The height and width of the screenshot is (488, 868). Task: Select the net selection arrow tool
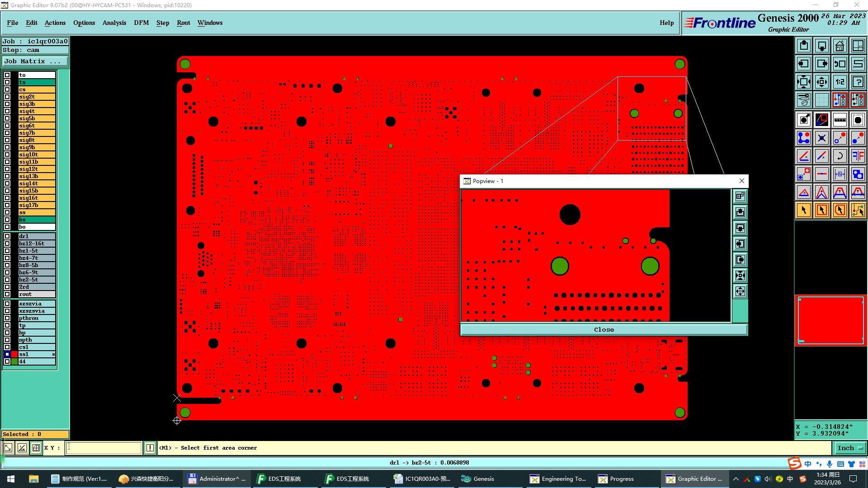click(858, 210)
